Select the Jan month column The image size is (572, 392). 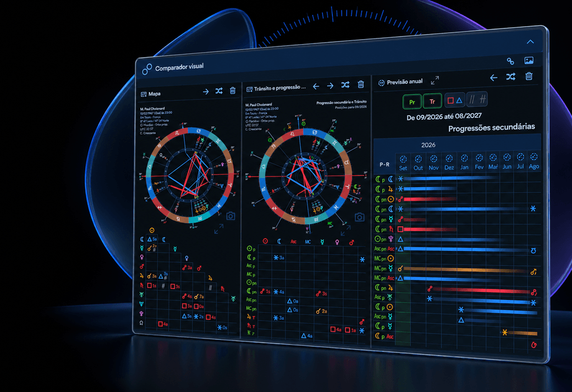(x=464, y=162)
